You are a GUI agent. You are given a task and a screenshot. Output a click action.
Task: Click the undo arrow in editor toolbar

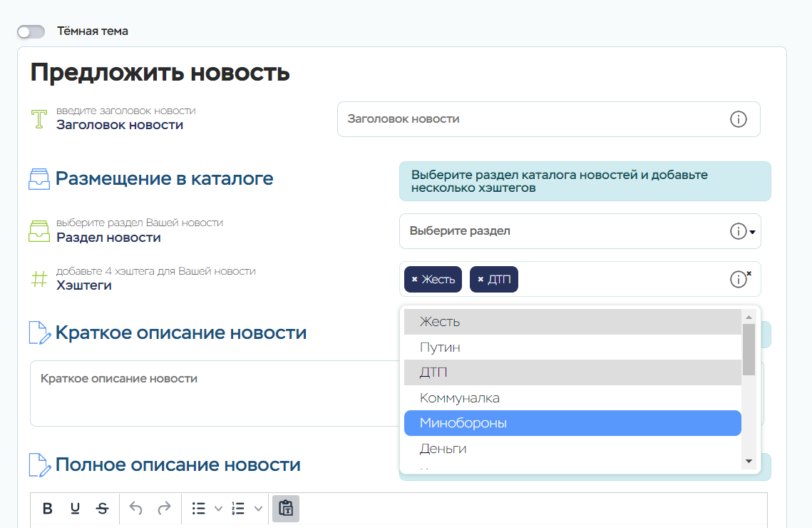point(136,509)
